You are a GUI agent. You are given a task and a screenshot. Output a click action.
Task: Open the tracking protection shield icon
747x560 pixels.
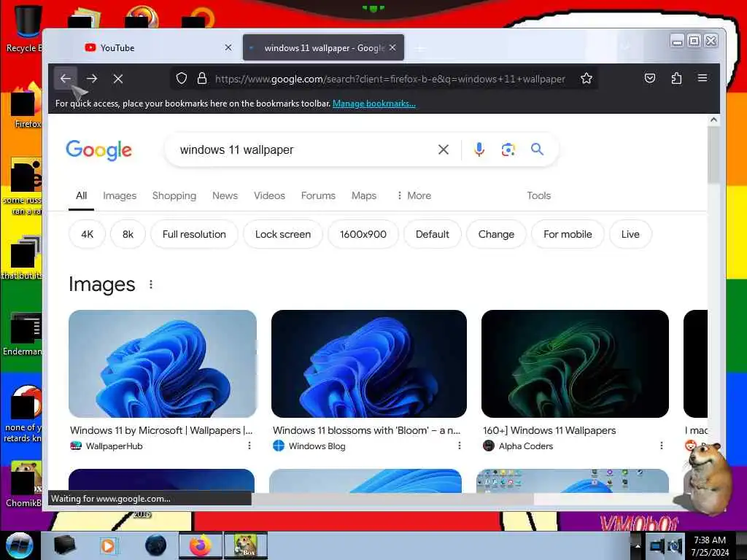tap(182, 78)
